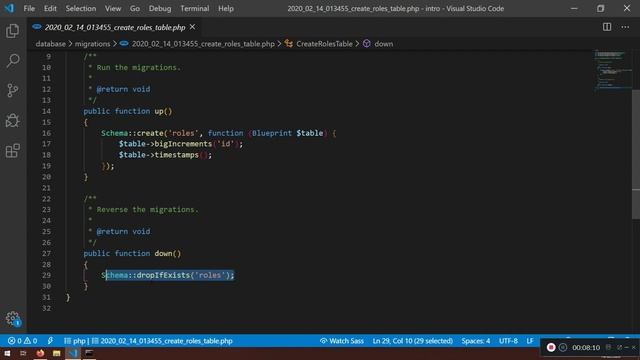Click the split editor icon
This screenshot has height=360, width=640.
pos(607,27)
